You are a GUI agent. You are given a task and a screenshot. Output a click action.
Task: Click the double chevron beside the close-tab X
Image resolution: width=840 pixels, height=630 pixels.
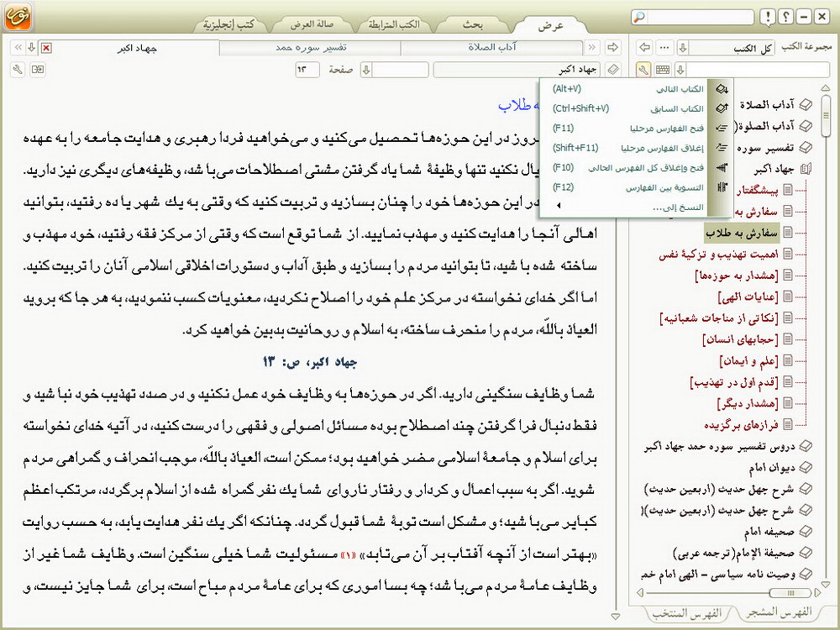click(18, 48)
